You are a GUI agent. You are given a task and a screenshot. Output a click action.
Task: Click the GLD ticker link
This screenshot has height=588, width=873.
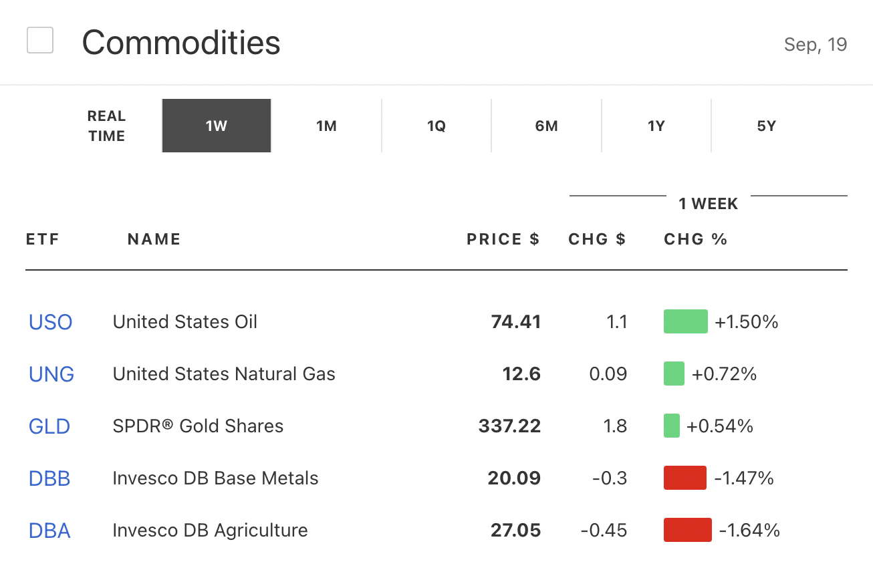(x=49, y=426)
